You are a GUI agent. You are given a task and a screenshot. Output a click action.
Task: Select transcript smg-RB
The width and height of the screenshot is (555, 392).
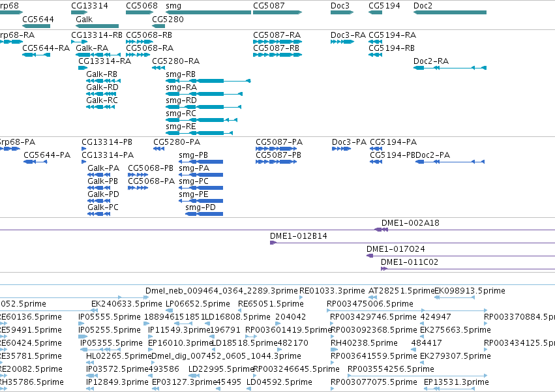click(x=208, y=81)
